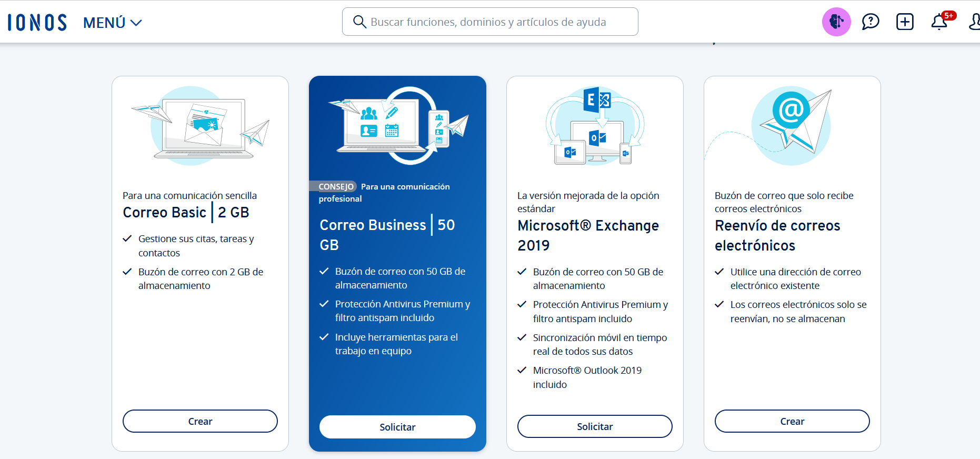Click the IONOS logo
The width and height of the screenshot is (980, 459).
37,22
